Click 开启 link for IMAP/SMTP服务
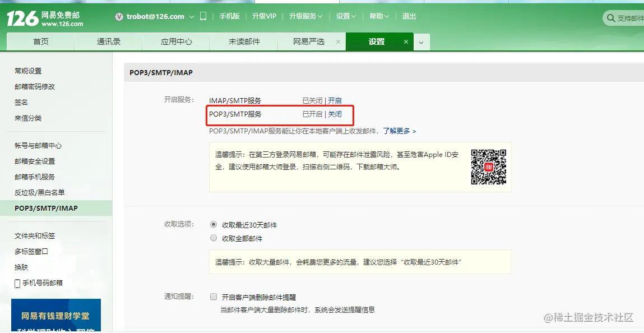 click(335, 101)
